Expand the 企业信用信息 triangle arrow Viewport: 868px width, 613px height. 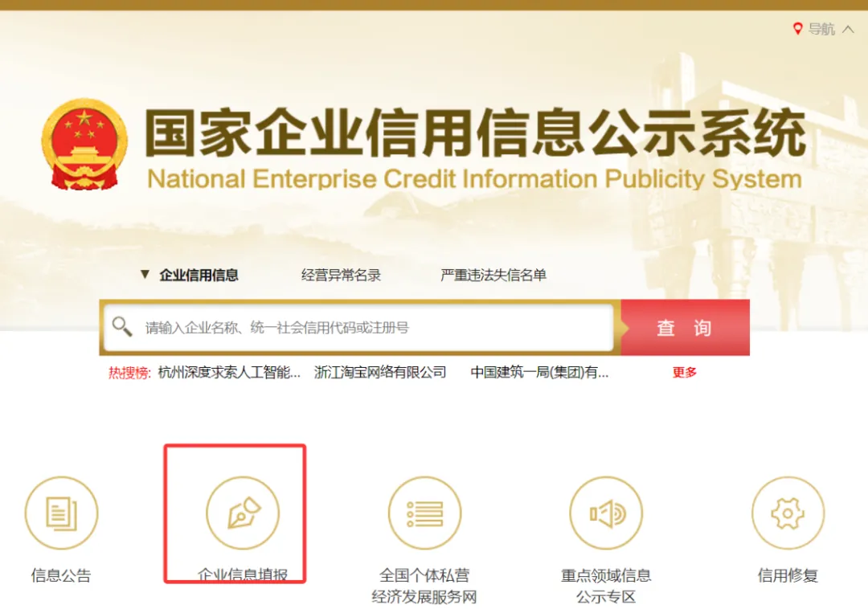pos(145,274)
